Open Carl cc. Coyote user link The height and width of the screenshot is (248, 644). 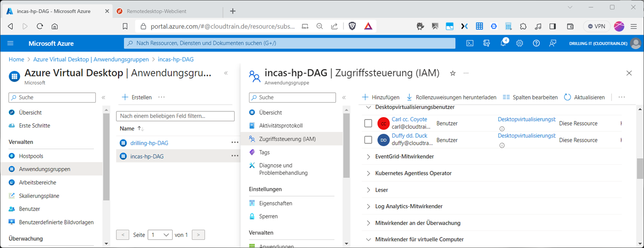coord(409,119)
